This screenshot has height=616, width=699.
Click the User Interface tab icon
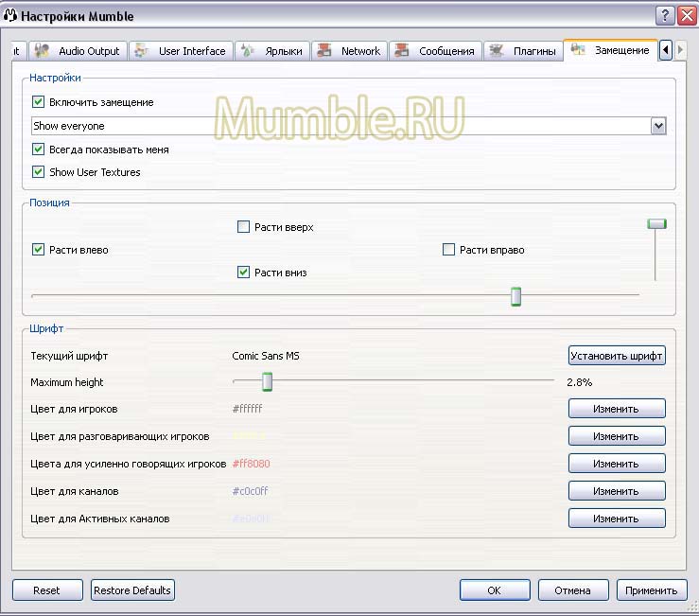tap(143, 51)
